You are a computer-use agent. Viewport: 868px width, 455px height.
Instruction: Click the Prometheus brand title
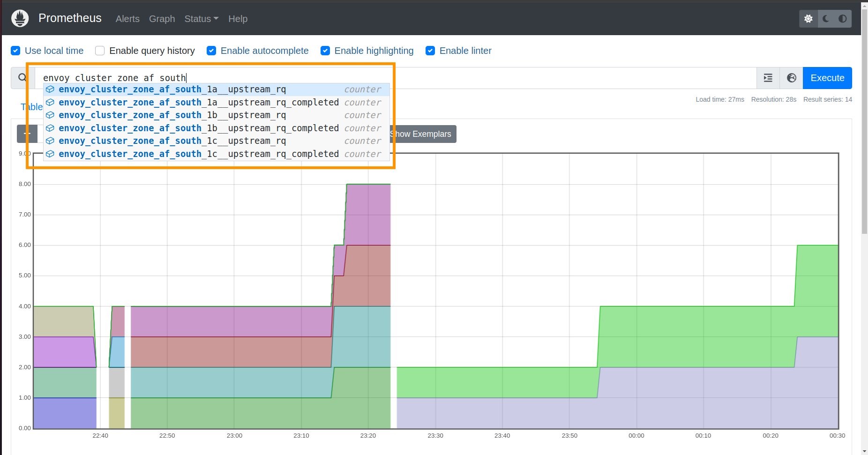click(x=70, y=18)
